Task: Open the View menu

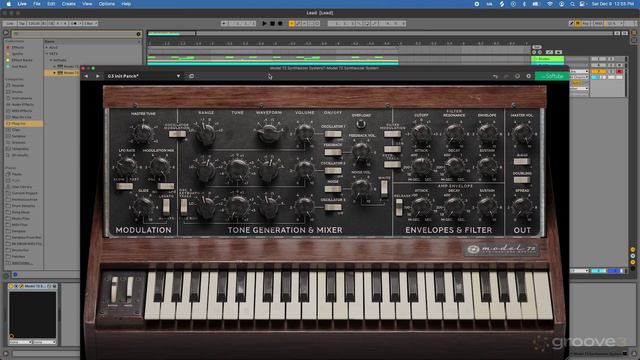Action: (87, 4)
